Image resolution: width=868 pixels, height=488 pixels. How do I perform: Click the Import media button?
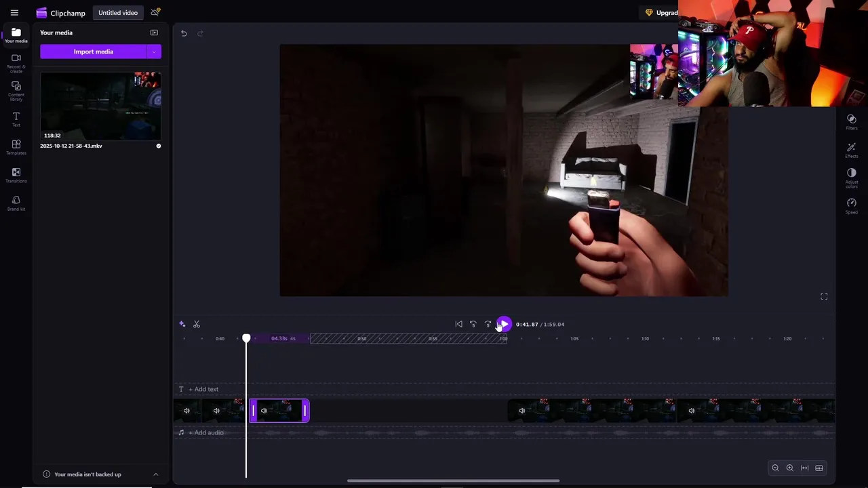coord(94,52)
